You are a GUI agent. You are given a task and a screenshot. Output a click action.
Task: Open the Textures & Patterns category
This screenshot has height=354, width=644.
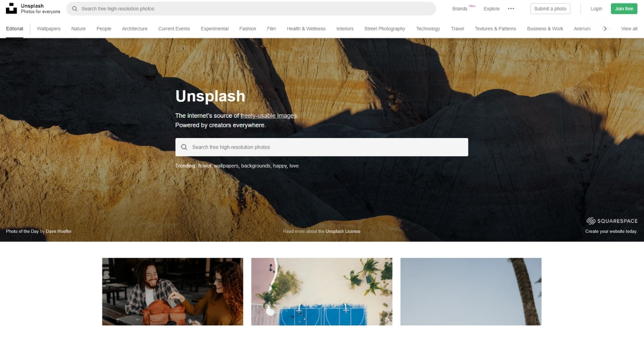coord(495,29)
